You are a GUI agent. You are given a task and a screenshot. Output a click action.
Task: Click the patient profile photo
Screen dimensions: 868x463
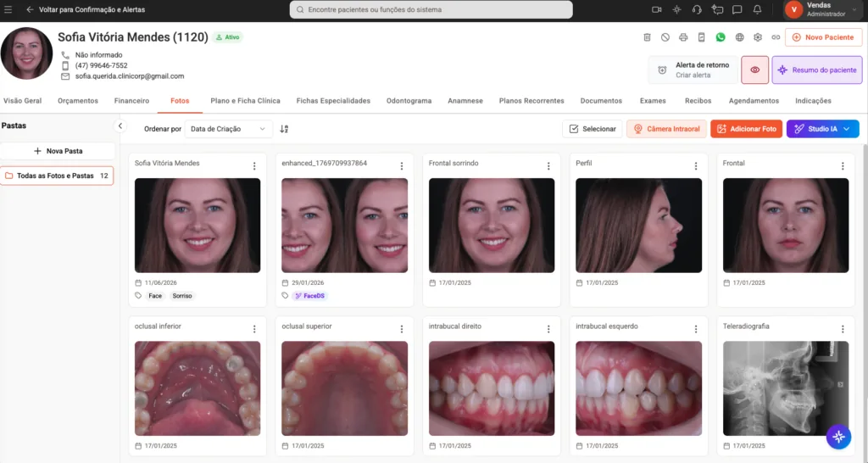click(x=26, y=53)
